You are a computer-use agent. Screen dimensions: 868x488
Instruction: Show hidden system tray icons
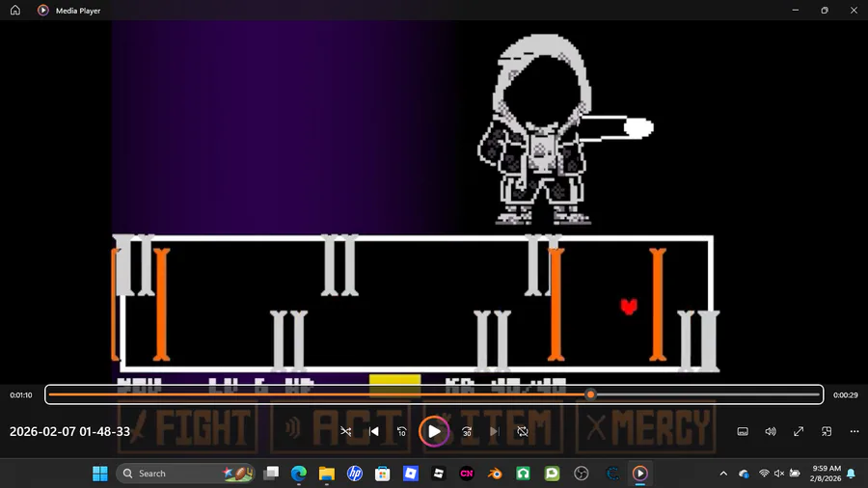pos(723,474)
